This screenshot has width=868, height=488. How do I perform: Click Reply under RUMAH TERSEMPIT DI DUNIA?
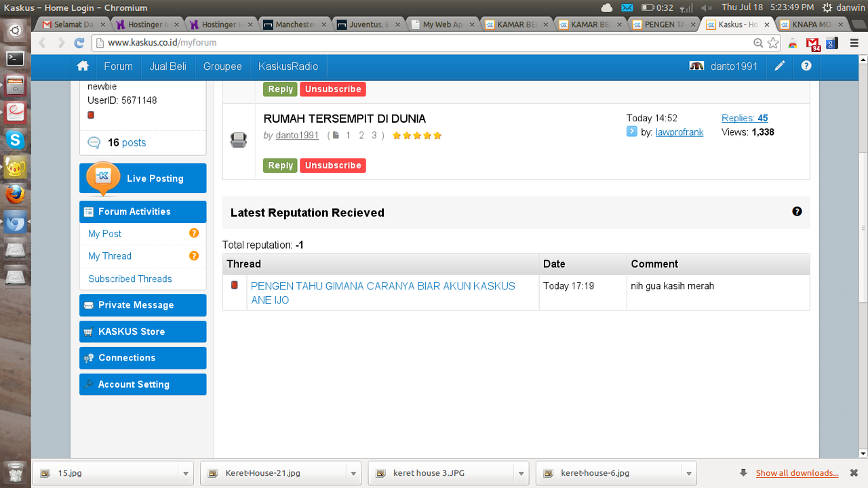point(280,165)
